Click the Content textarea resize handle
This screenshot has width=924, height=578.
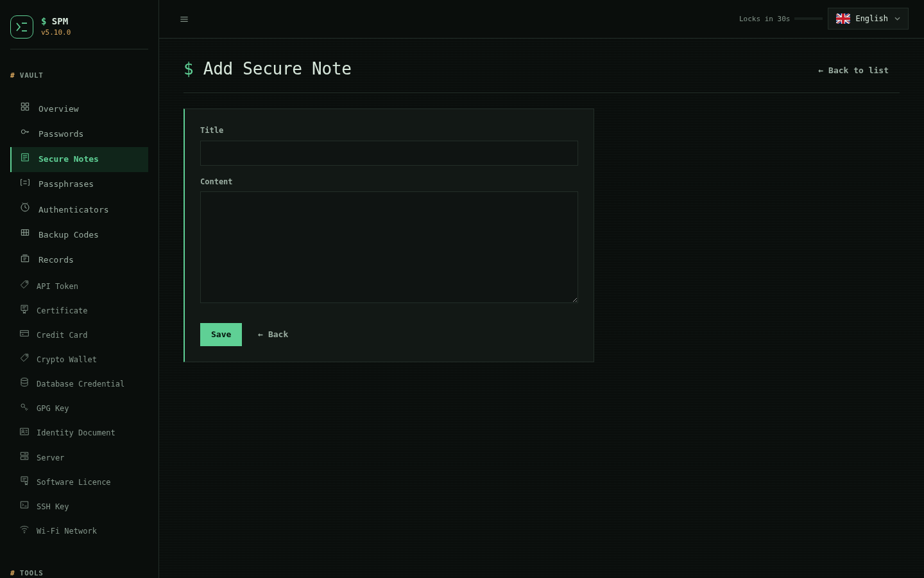574,299
